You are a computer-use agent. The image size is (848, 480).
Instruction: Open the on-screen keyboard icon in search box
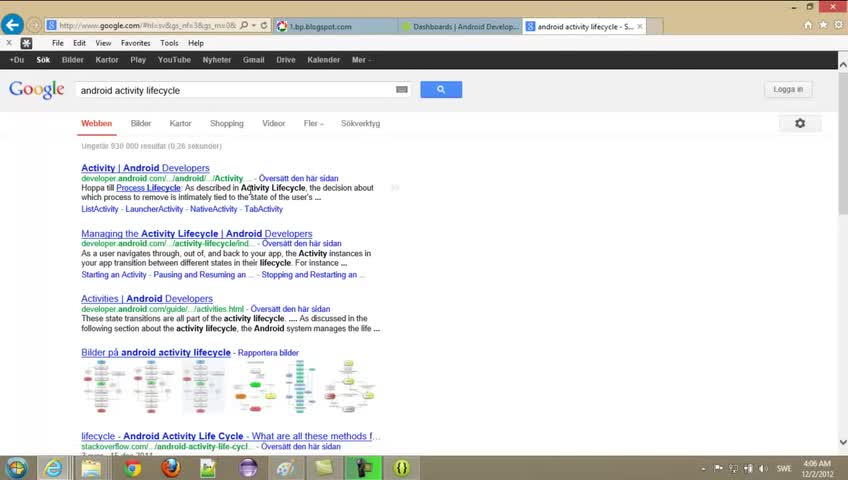(401, 90)
